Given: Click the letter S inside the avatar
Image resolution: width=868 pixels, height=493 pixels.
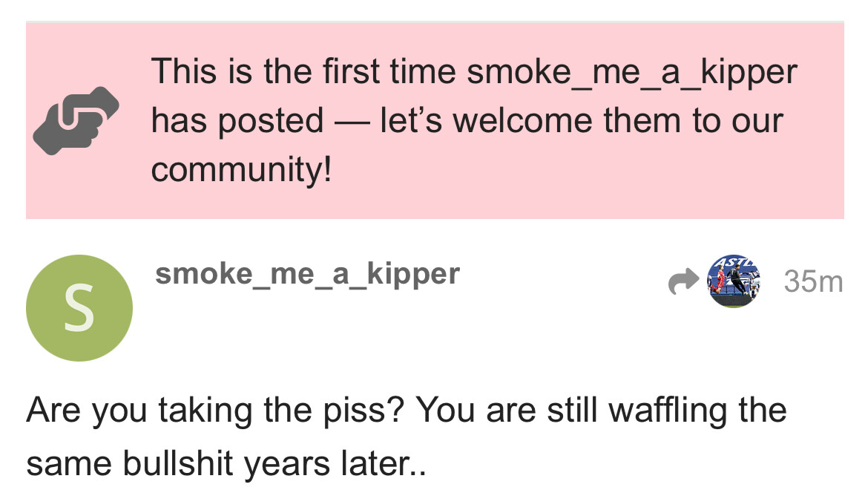Looking at the screenshot, I should [x=79, y=309].
